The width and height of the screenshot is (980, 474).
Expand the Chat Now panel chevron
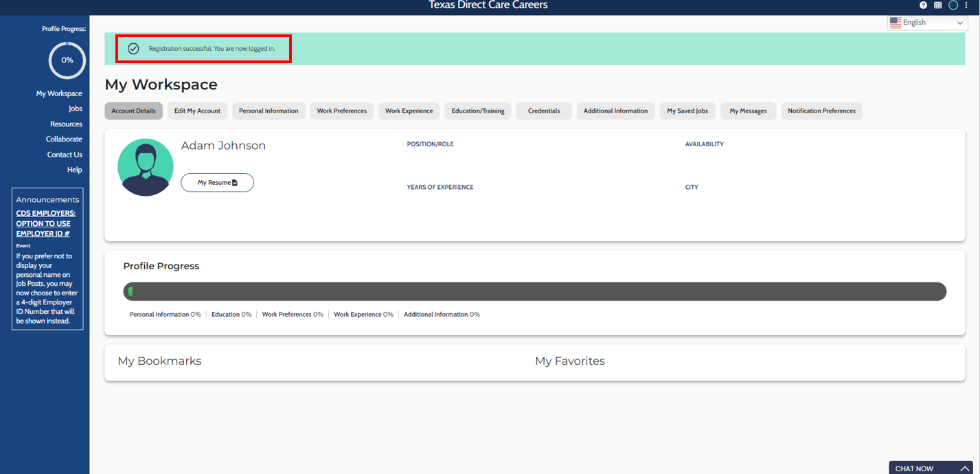point(964,469)
